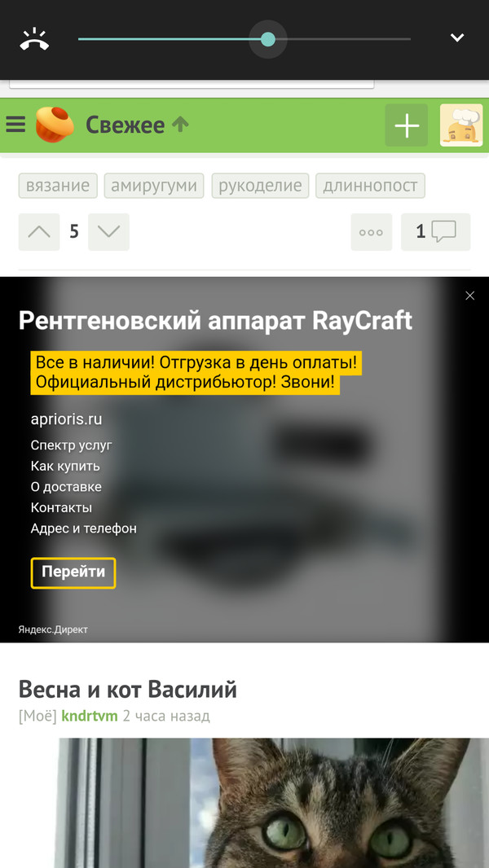Open author kndrtvm profile
489x868 pixels.
[90, 717]
